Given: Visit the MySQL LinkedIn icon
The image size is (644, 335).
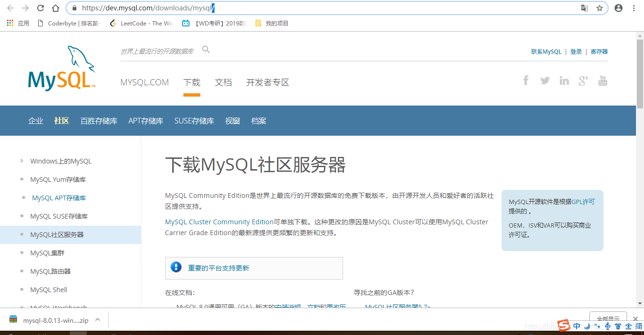Looking at the screenshot, I should [x=564, y=81].
